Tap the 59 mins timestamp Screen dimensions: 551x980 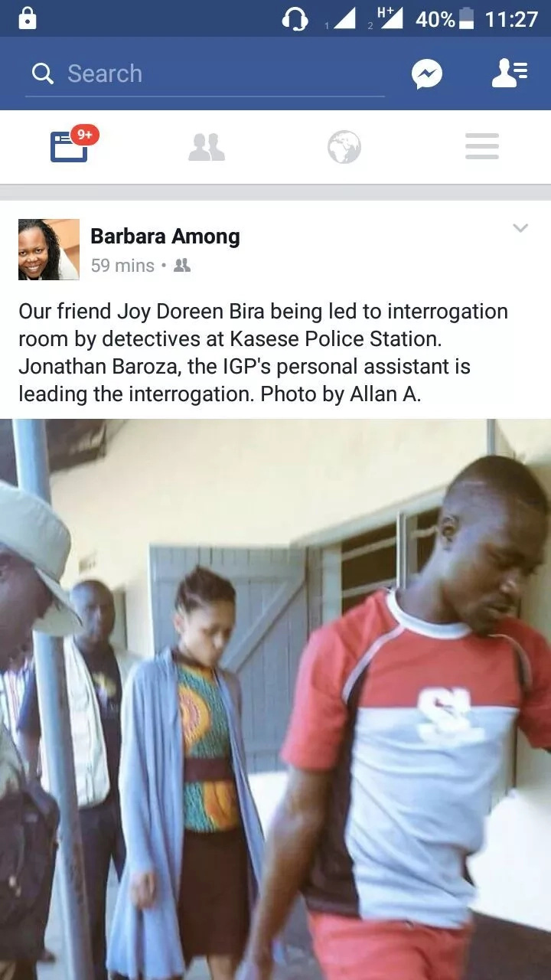click(122, 266)
